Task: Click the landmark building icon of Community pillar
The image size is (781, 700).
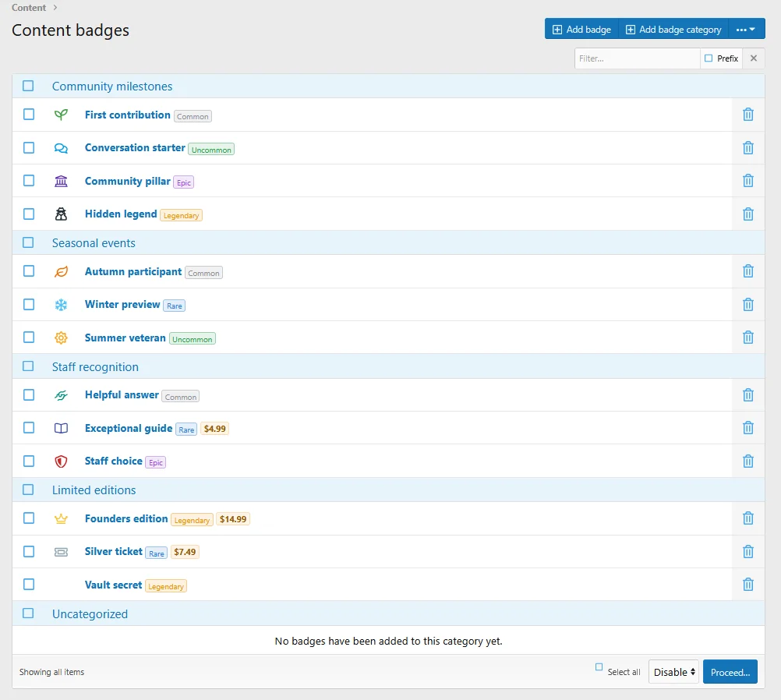Action: [61, 181]
